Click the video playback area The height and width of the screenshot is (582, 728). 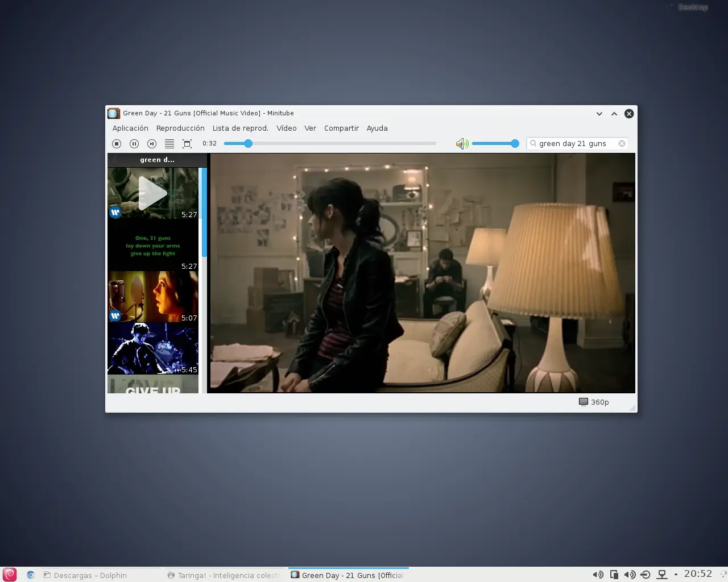click(423, 273)
